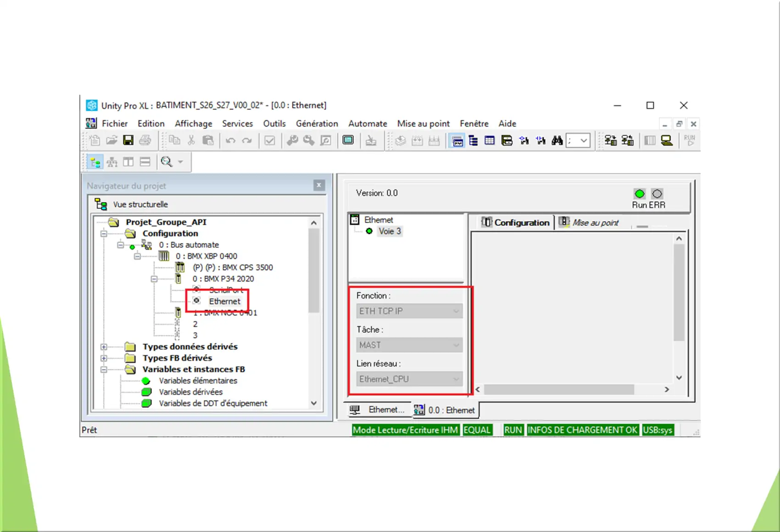Open the Affichage menu
This screenshot has height=532, width=780.
pos(194,123)
